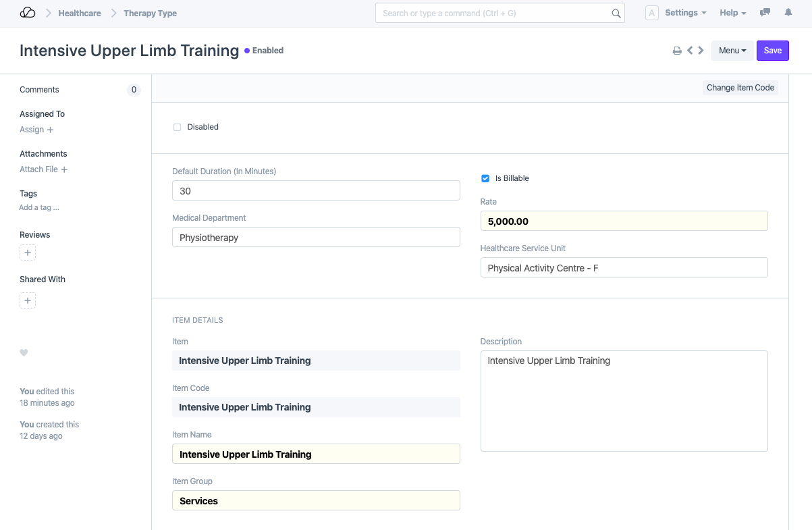
Task: Open notifications bell
Action: 788,13
